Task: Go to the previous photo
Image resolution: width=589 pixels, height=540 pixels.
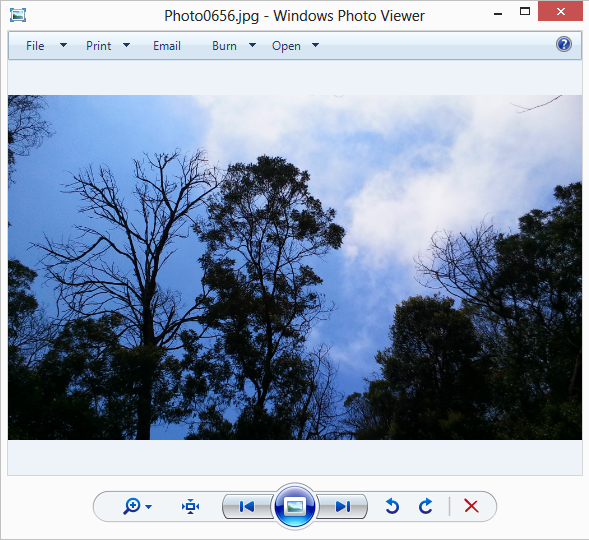Action: pyautogui.click(x=247, y=506)
